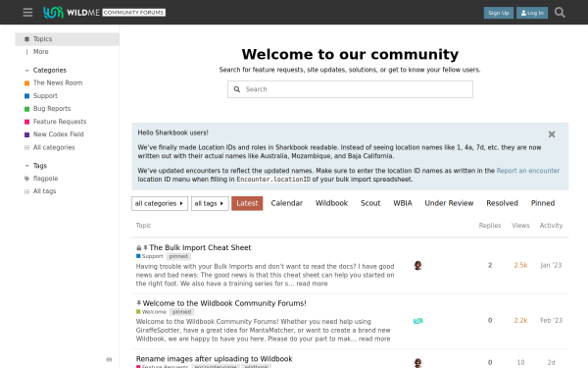
Task: Click the 2.2k views count
Action: tap(520, 320)
